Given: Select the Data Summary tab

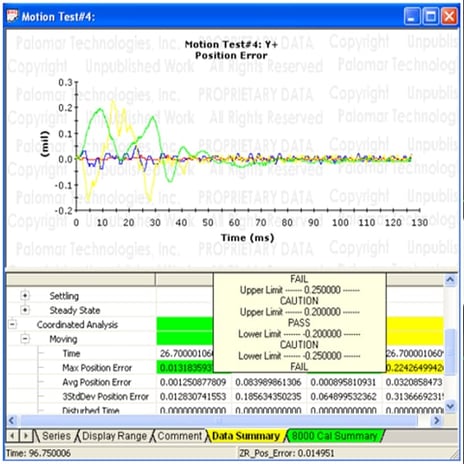Looking at the screenshot, I should (246, 436).
